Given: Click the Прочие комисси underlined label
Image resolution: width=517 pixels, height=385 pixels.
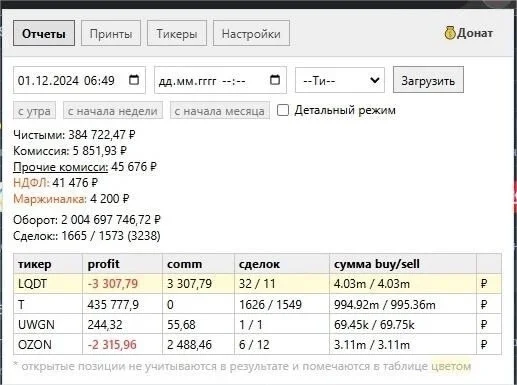Looking at the screenshot, I should coord(60,167).
